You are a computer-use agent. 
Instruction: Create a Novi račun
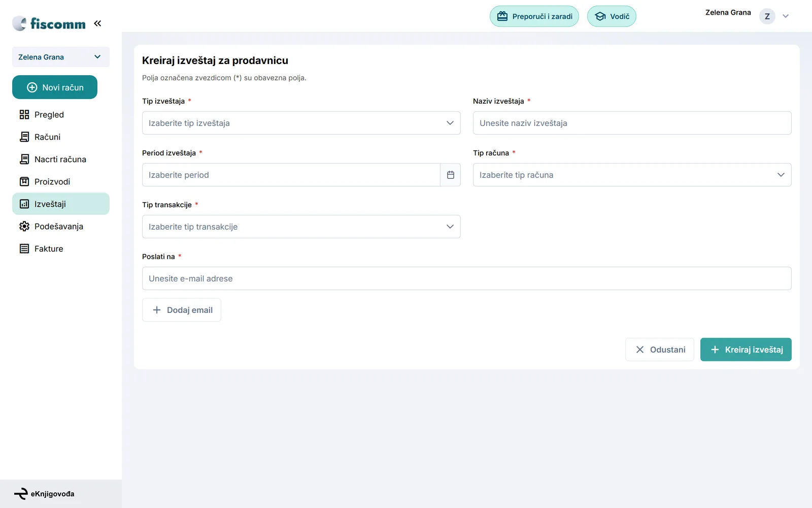55,87
